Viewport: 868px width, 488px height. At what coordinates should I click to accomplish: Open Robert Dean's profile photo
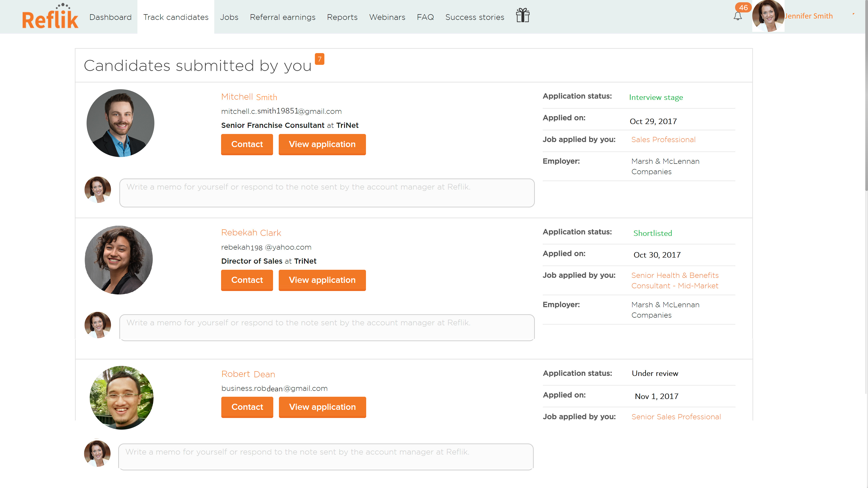122,397
